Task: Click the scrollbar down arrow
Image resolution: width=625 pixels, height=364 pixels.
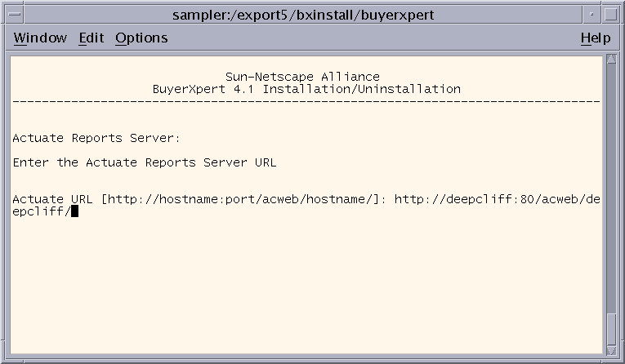Action: coord(611,350)
